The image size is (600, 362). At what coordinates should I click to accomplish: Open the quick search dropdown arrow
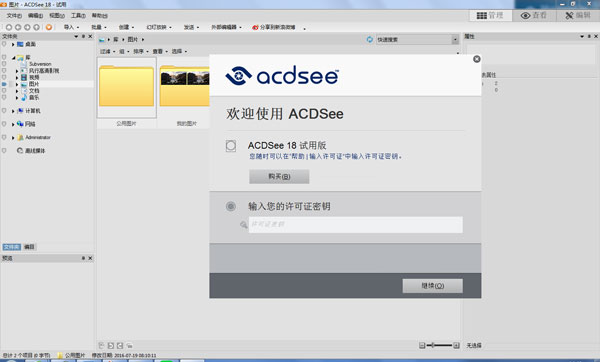click(x=455, y=39)
